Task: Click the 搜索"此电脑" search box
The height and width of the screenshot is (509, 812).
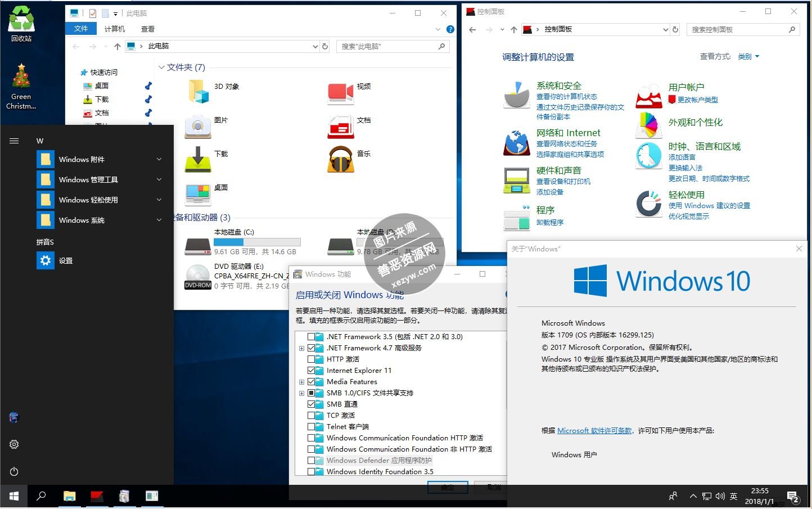Action: (x=393, y=47)
